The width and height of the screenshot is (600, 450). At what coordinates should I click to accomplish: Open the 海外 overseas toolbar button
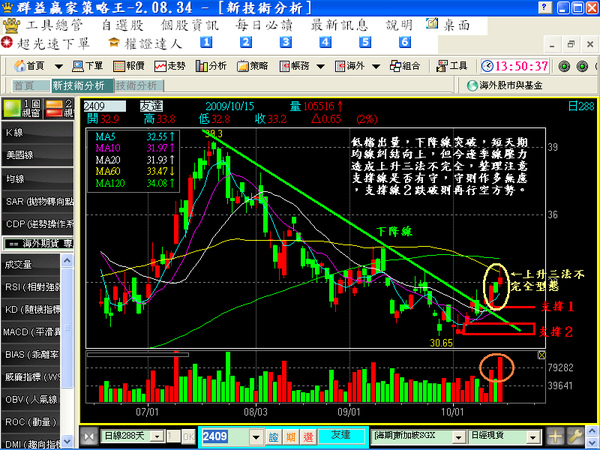point(349,66)
